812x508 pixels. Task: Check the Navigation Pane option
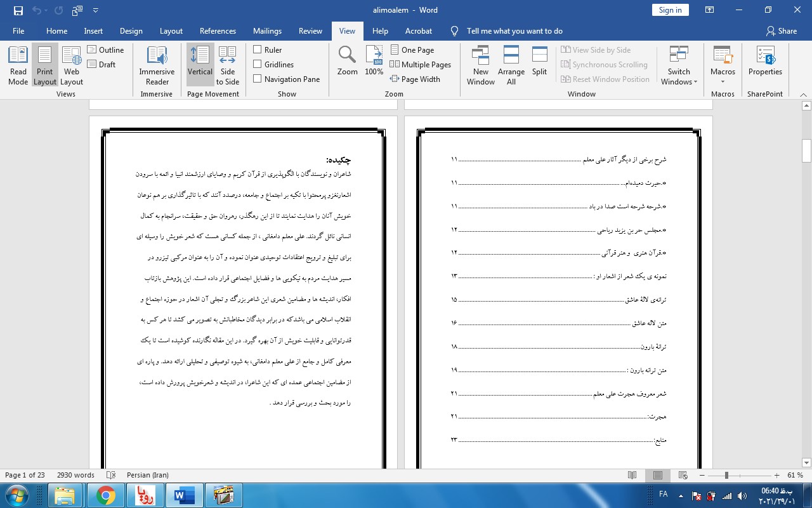click(x=258, y=79)
